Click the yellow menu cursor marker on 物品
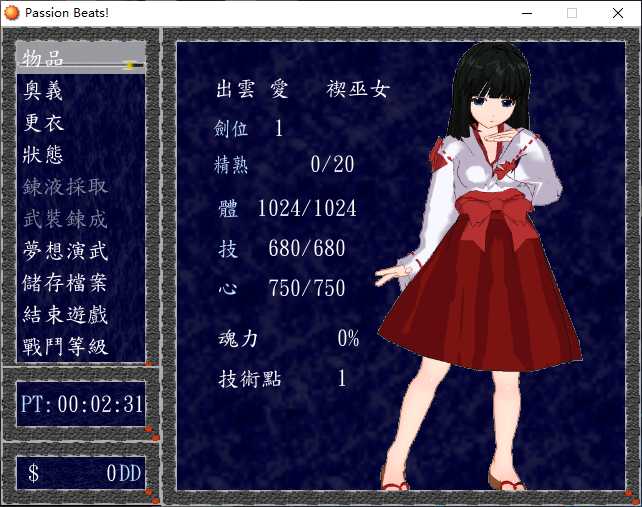The width and height of the screenshot is (642, 507). [133, 65]
